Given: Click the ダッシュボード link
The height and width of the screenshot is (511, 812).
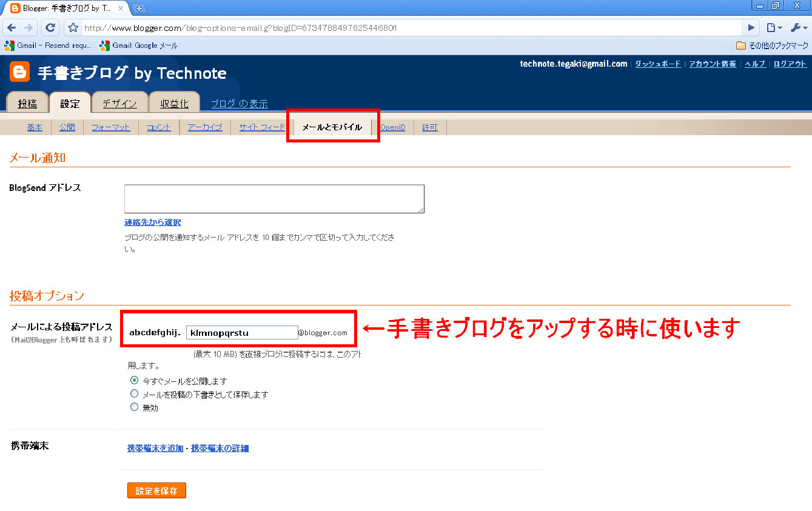Looking at the screenshot, I should (x=657, y=64).
